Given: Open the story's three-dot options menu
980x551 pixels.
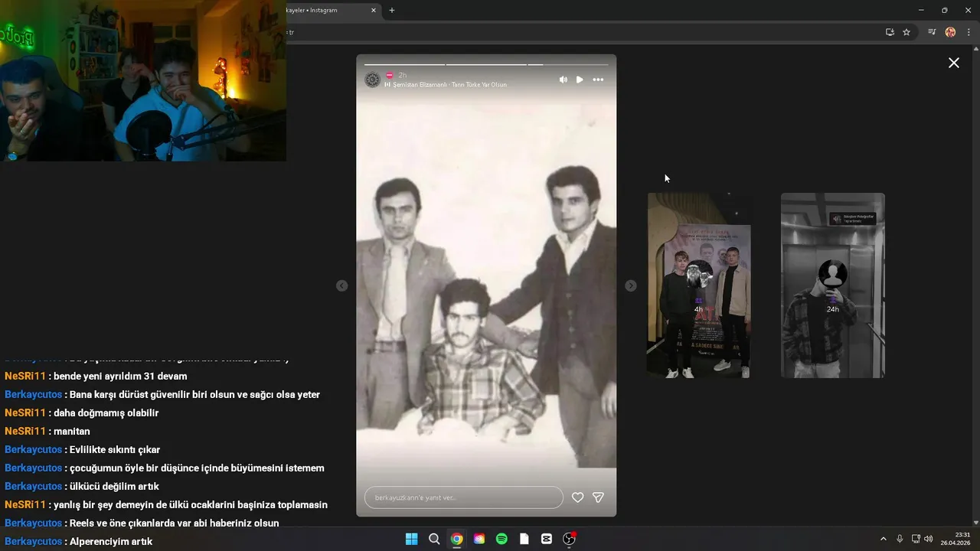Looking at the screenshot, I should pyautogui.click(x=598, y=80).
